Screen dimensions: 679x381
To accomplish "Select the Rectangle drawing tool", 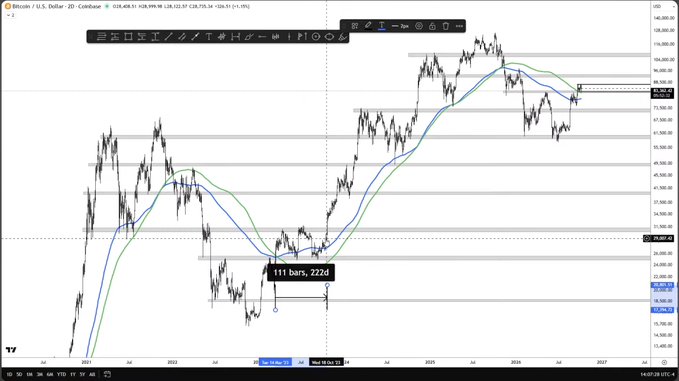I will click(128, 37).
